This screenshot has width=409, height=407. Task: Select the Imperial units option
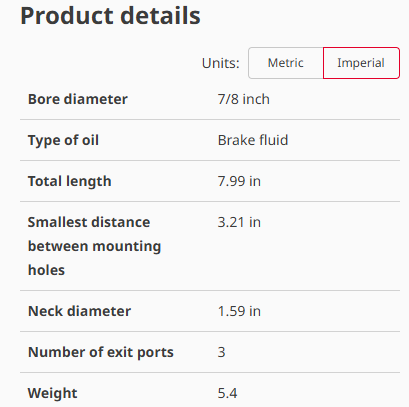[361, 63]
